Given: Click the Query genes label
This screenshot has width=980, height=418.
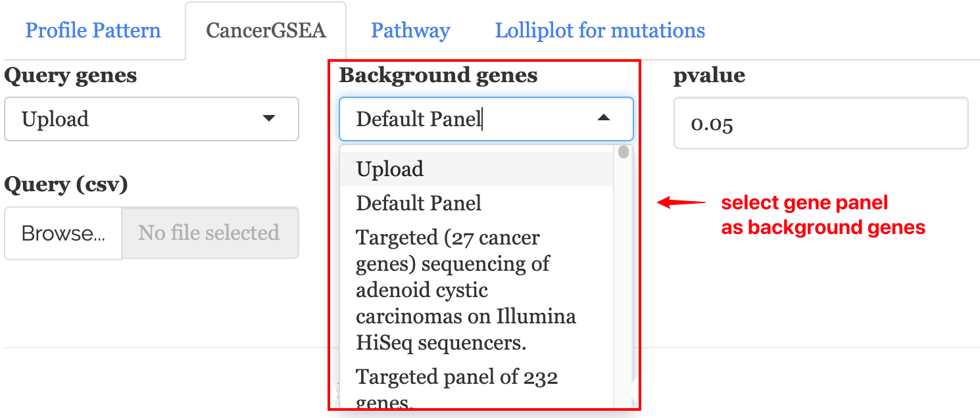Looking at the screenshot, I should (x=71, y=76).
